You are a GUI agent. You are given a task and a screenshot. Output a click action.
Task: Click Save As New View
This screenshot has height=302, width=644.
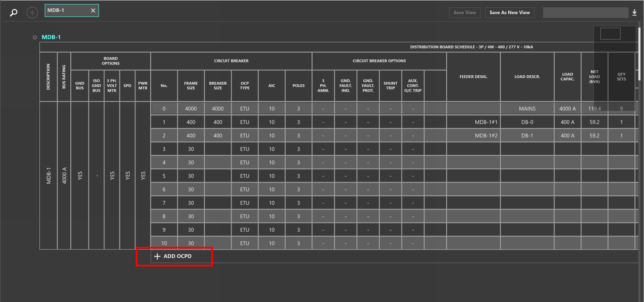509,13
